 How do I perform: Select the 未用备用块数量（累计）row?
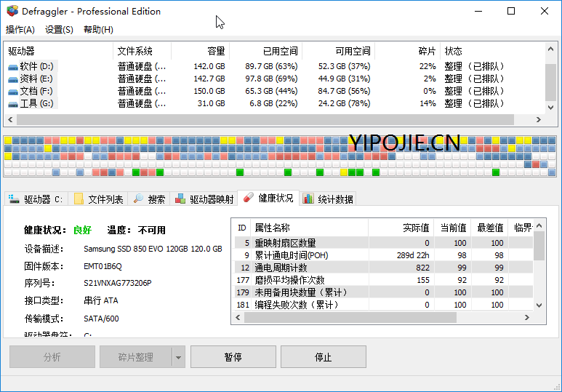pos(383,292)
